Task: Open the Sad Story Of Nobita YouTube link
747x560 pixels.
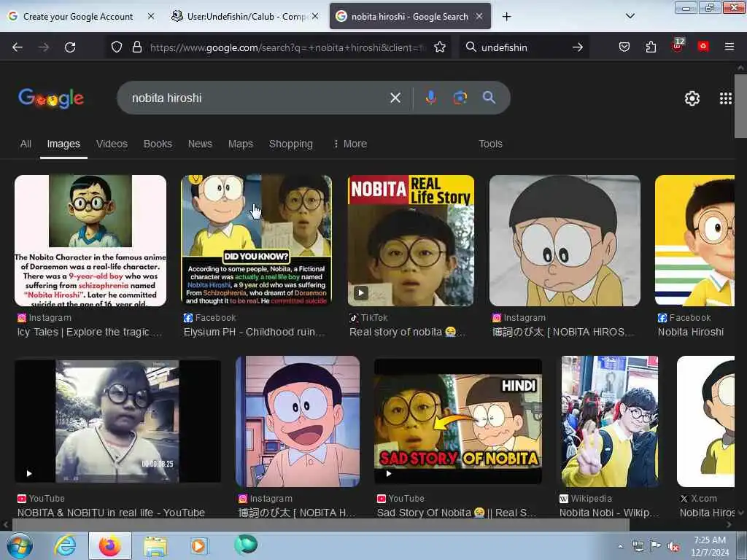Action: click(x=457, y=513)
